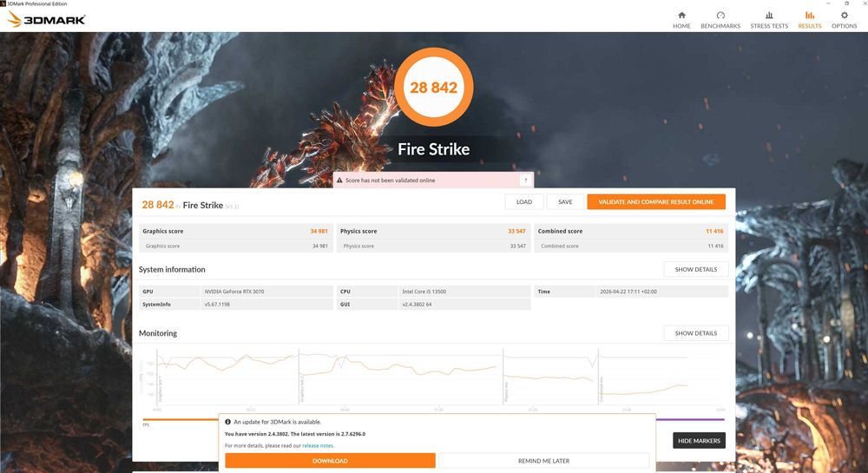This screenshot has width=868, height=473.
Task: Open Options gear icon
Action: (x=845, y=16)
